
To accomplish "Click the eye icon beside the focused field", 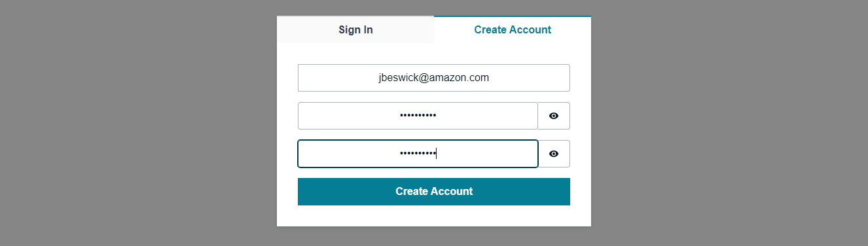I will (x=554, y=154).
